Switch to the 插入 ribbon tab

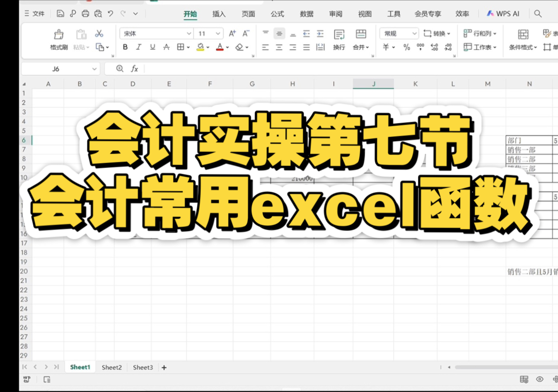[219, 14]
